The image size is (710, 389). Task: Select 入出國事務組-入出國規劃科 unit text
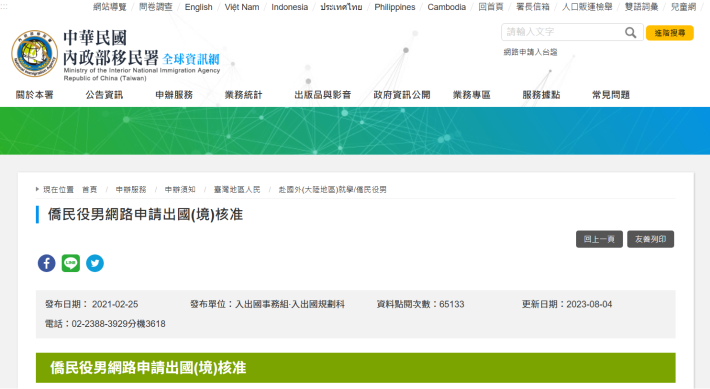(290, 304)
